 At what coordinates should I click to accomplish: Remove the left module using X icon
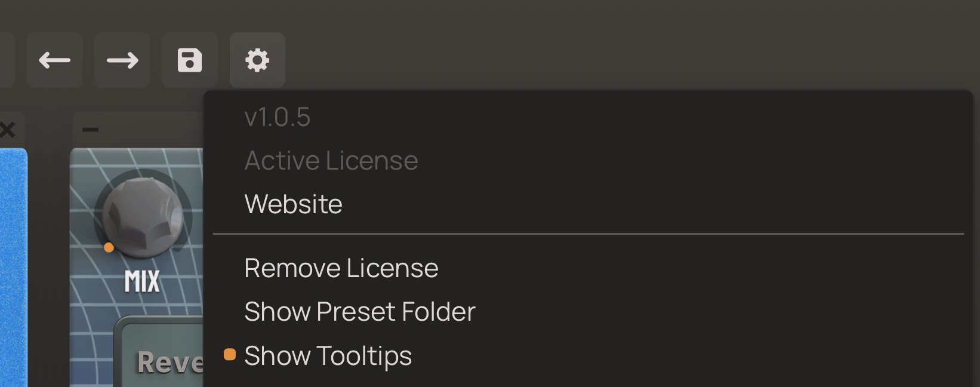click(x=7, y=130)
